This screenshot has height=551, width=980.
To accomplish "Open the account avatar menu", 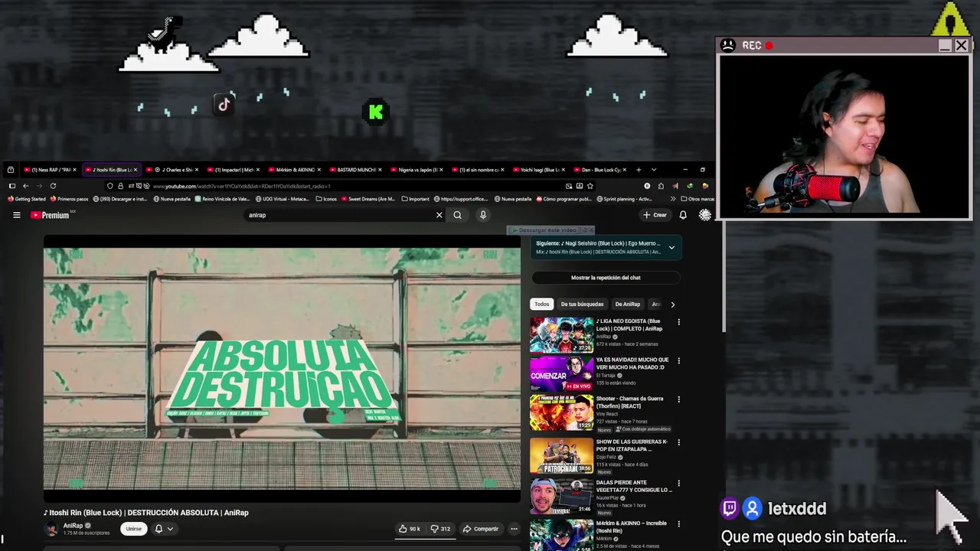I will tap(705, 215).
